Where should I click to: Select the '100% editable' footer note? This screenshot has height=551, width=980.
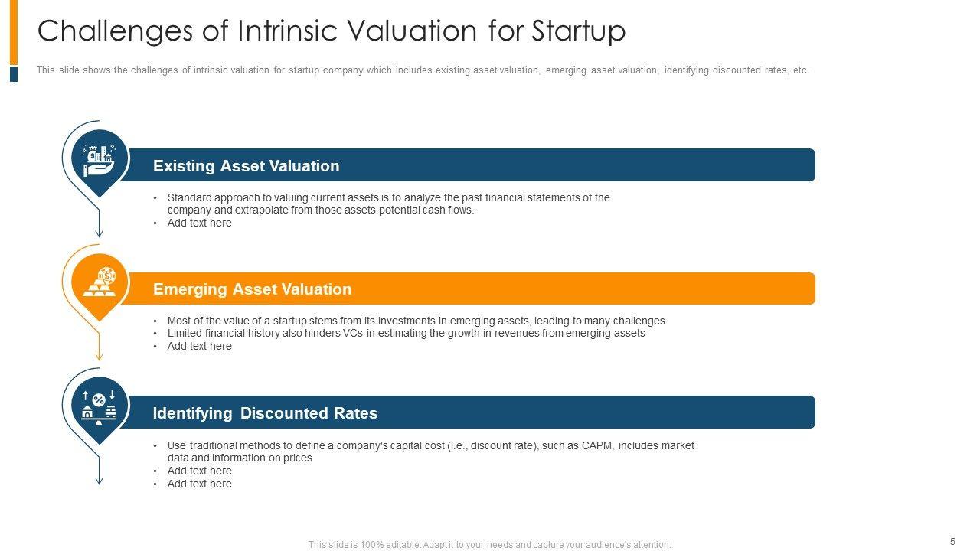tap(490, 545)
